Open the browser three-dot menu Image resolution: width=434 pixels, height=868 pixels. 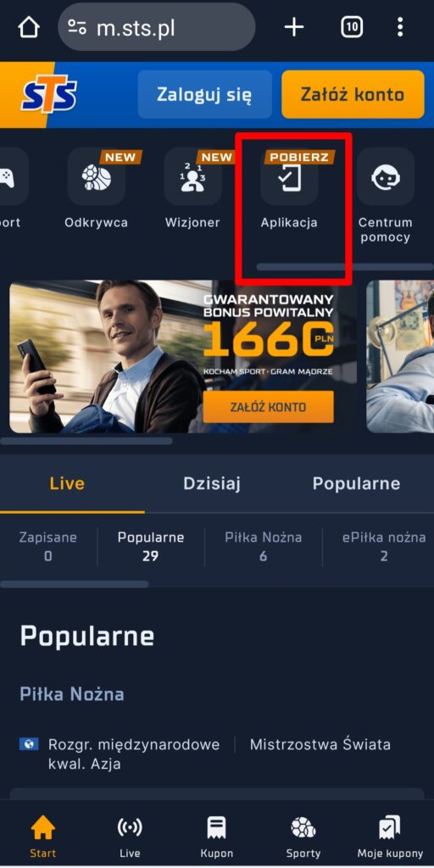tap(400, 27)
